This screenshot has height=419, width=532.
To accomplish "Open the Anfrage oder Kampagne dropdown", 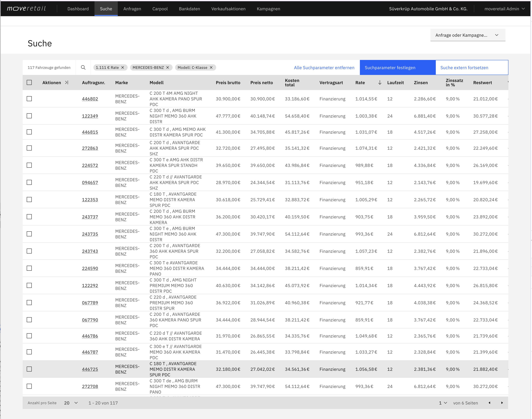I will (468, 35).
